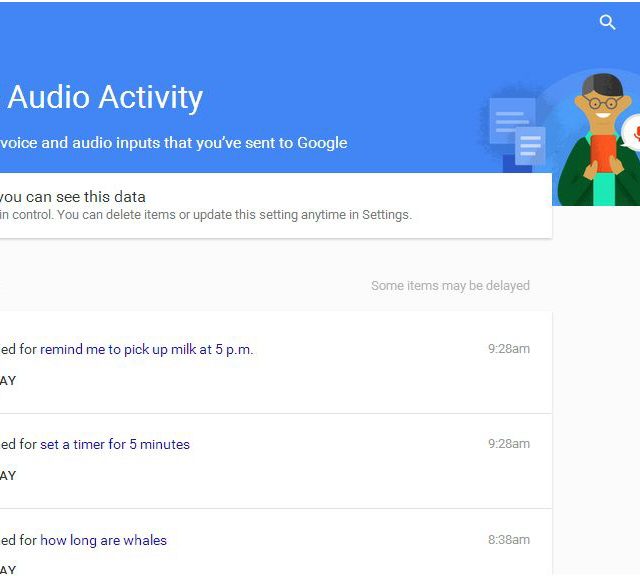
Task: Click the 'voice and audio inputs' subtitle
Action: tap(173, 143)
